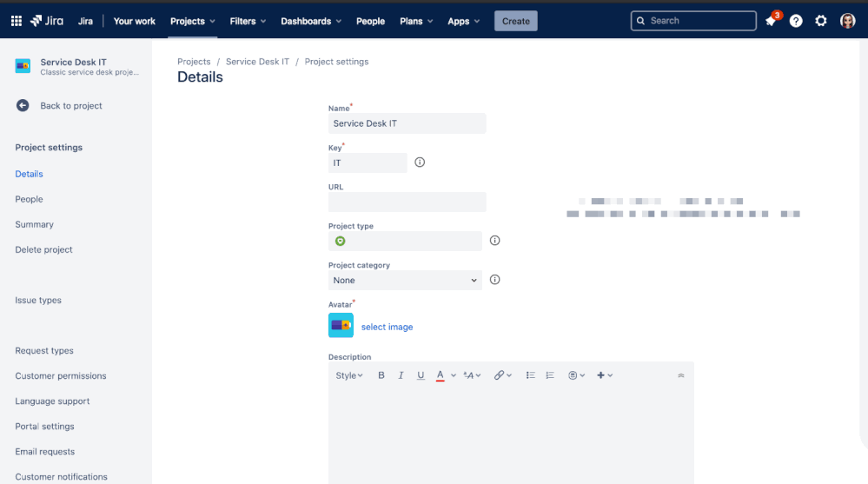Open the user profile avatar
This screenshot has height=484, width=868.
(x=847, y=21)
